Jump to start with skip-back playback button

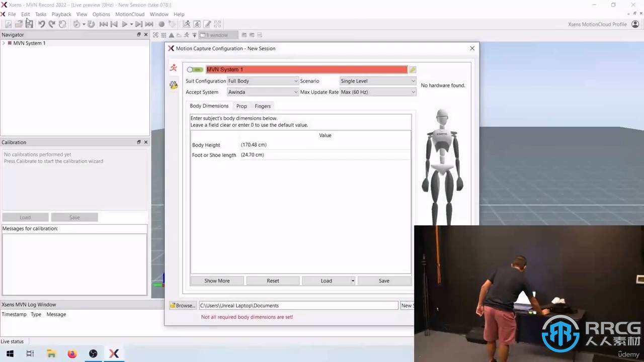(x=103, y=24)
